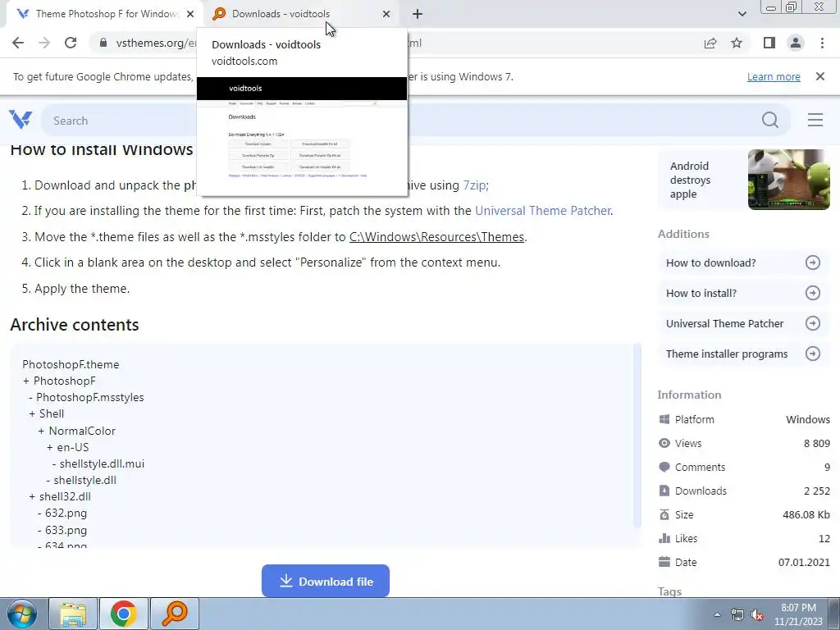
Task: Click the archive contents scrollbar
Action: (x=637, y=436)
